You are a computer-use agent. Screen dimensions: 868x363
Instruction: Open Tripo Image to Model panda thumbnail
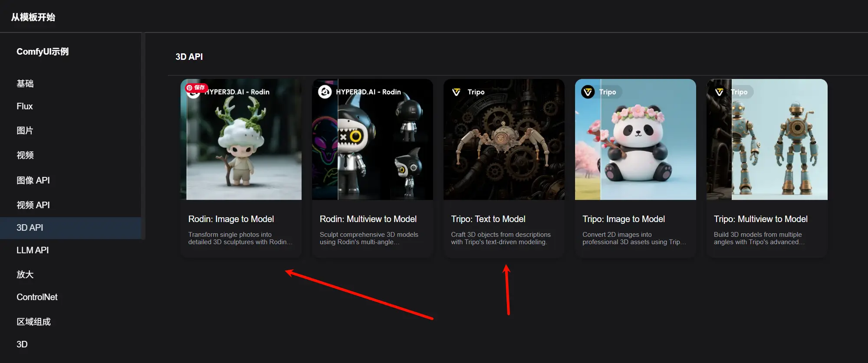click(x=635, y=139)
